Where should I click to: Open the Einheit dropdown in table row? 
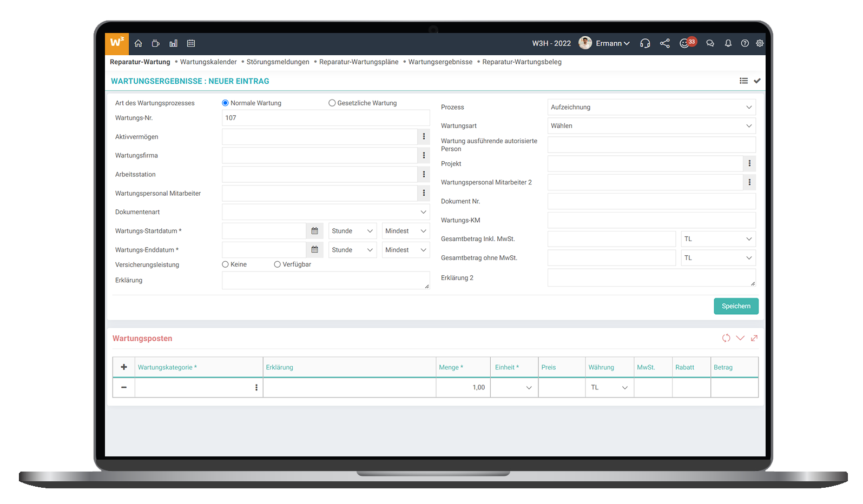coord(514,388)
